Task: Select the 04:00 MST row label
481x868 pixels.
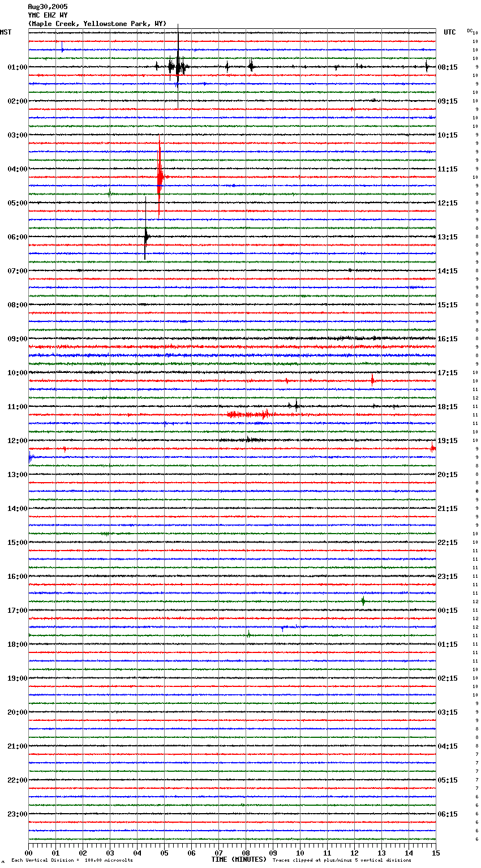Action: [18, 169]
